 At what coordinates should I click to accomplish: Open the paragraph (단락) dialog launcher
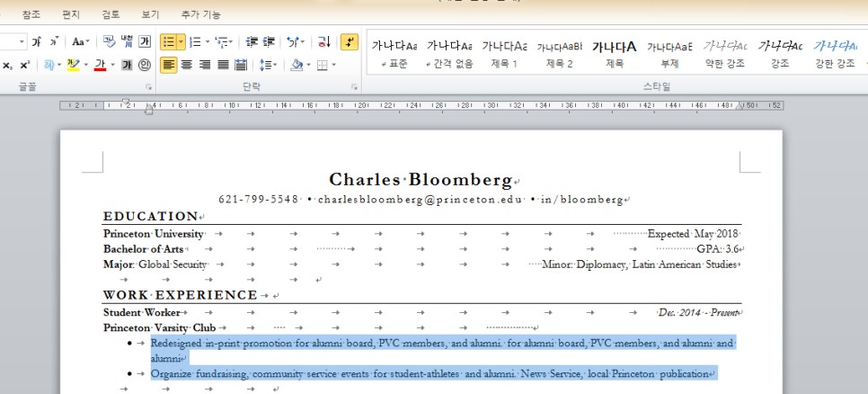point(354,87)
